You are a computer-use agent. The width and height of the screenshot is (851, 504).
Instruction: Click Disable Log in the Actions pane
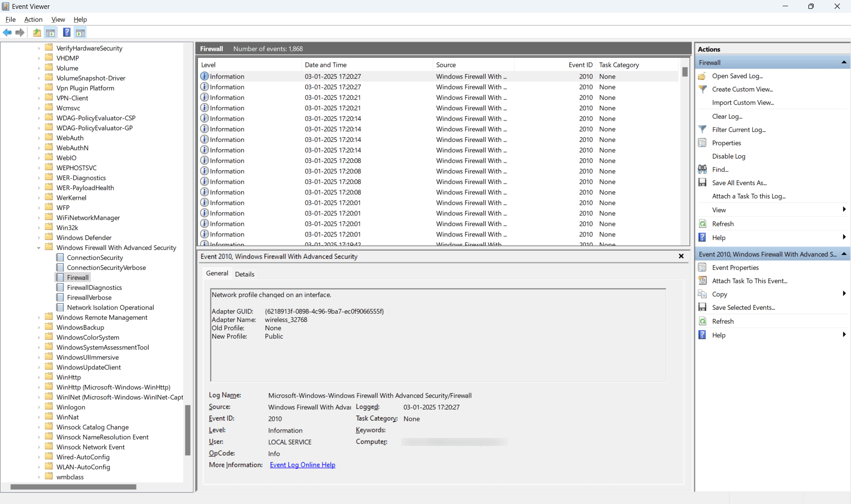coord(728,156)
